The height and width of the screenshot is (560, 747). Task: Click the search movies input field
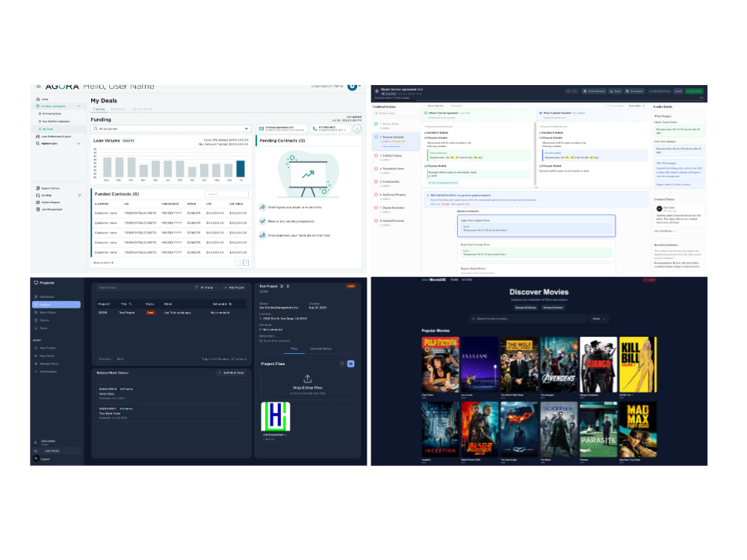click(x=528, y=319)
